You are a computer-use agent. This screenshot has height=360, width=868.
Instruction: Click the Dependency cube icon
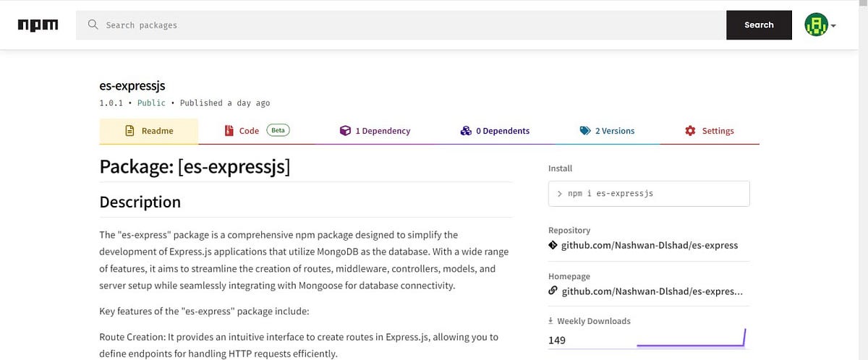pos(345,131)
